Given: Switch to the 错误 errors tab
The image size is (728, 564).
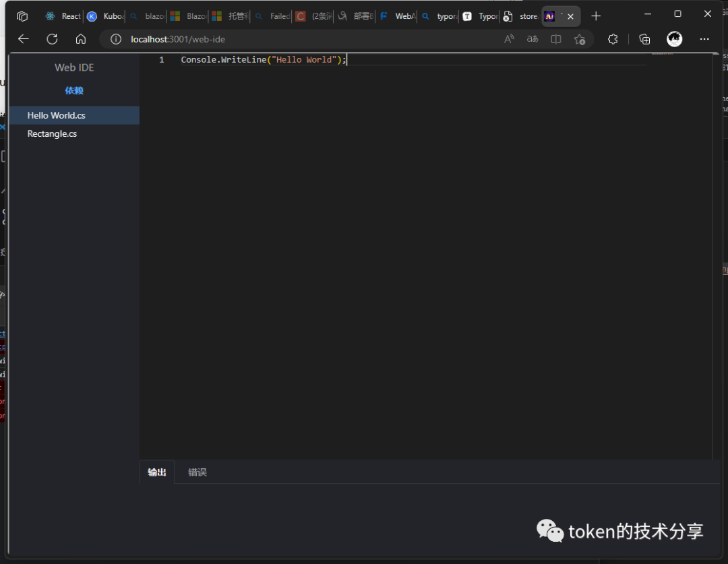Looking at the screenshot, I should [x=198, y=472].
